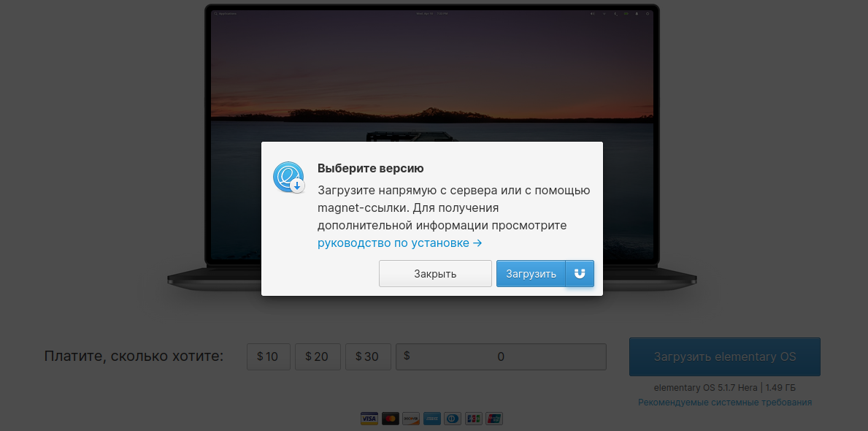Select the $10 payment amount
This screenshot has width=868, height=431.
click(269, 356)
